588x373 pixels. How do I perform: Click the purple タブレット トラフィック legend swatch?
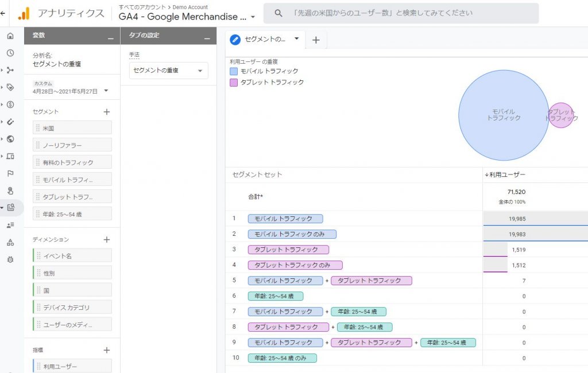(x=234, y=83)
